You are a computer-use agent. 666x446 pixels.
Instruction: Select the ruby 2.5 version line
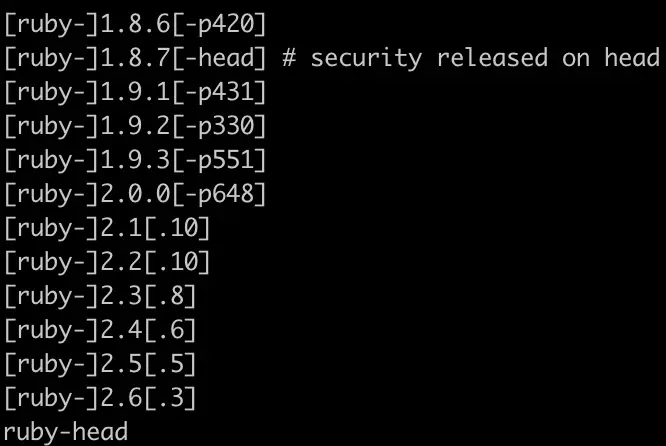(x=100, y=364)
